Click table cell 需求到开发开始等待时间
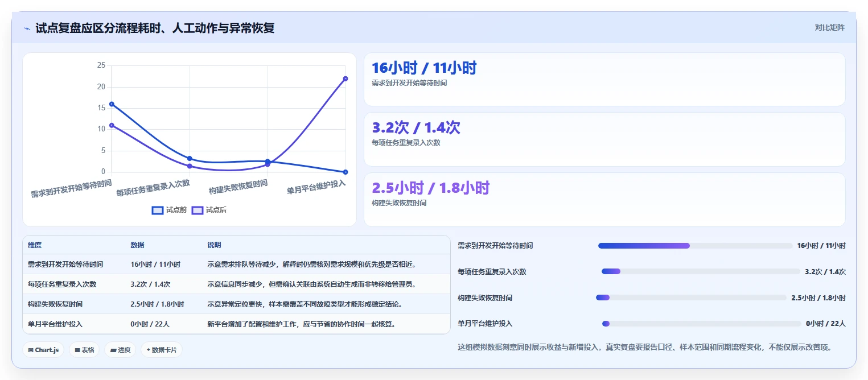This screenshot has width=868, height=380. 65,265
